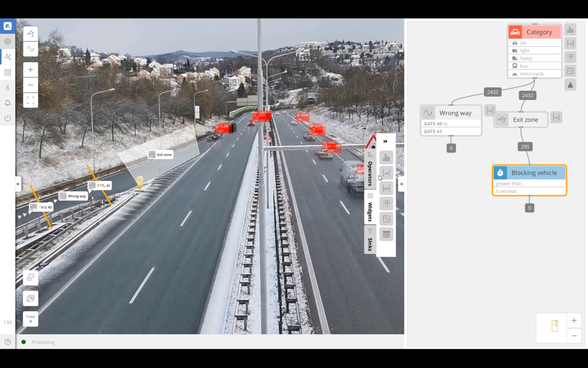Viewport: 588px width, 368px height.
Task: Click the zoom plus button on the minimap
Action: point(574,320)
